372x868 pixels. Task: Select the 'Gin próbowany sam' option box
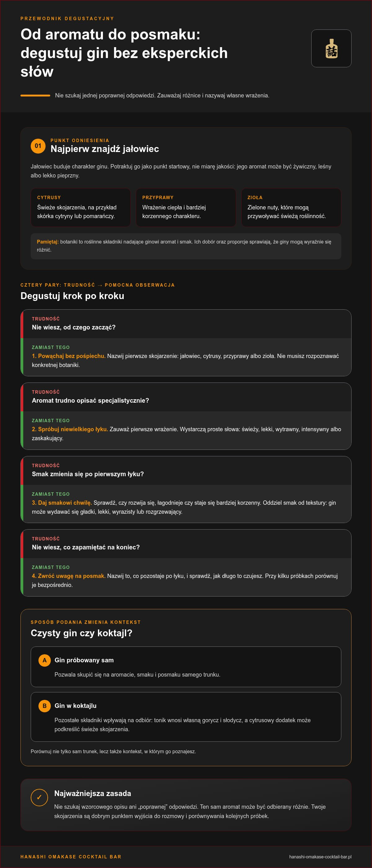[x=186, y=666]
